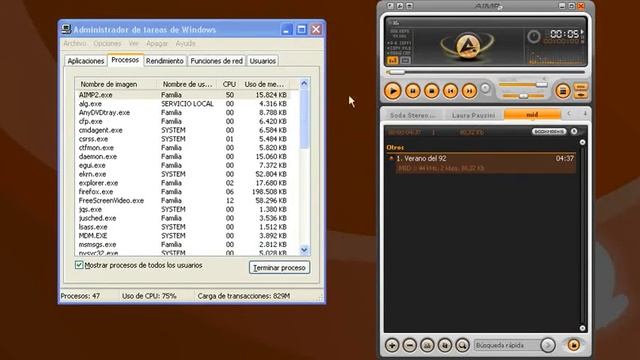Adjust the AIMP volume slider
640x360 pixels.
click(x=523, y=84)
